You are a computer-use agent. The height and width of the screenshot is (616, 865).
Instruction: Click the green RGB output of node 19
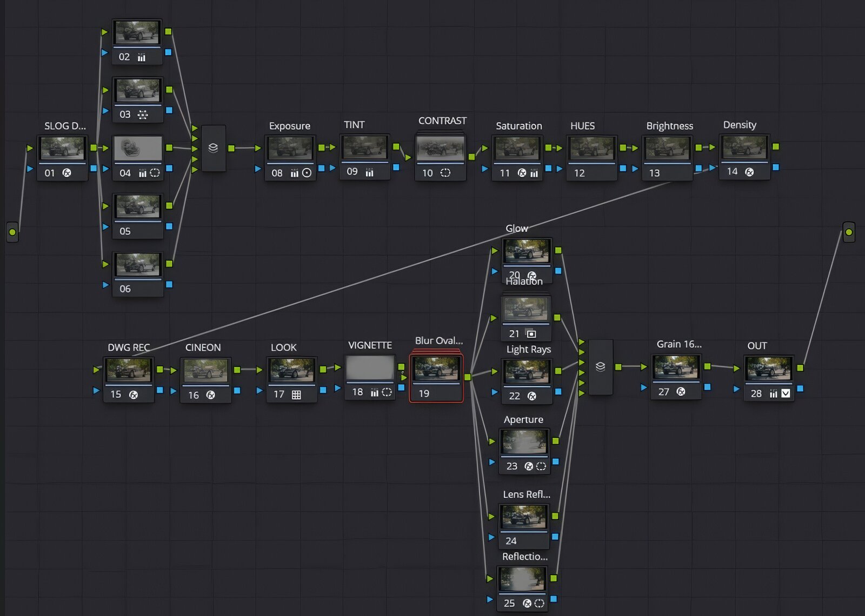(468, 377)
